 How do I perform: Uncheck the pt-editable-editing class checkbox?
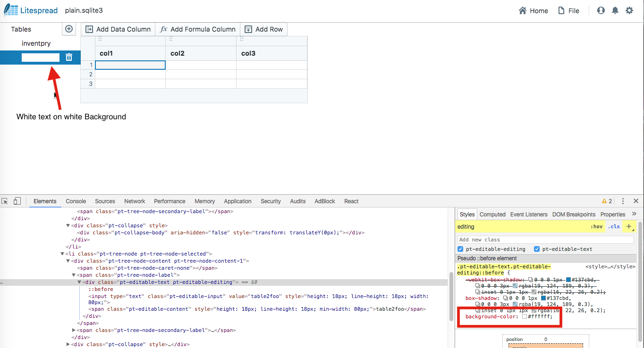pos(460,249)
